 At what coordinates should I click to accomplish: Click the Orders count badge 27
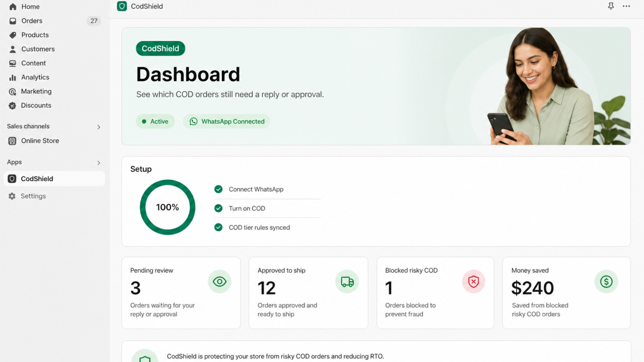coord(94,21)
